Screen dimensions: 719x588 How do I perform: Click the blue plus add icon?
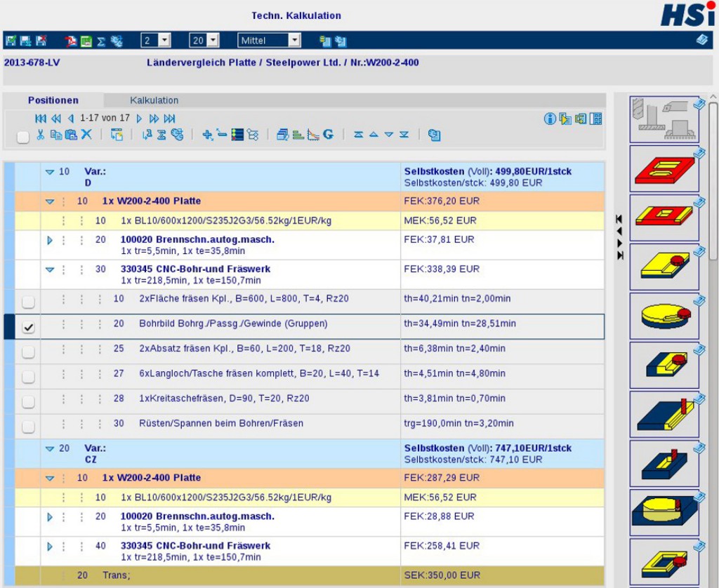point(207,135)
